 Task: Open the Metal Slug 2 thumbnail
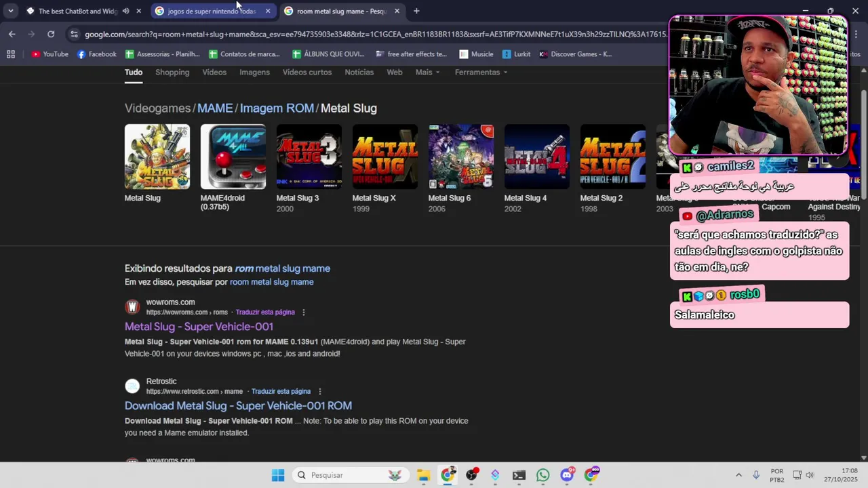point(613,157)
